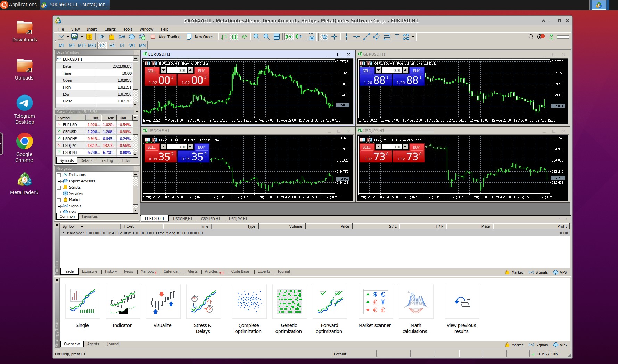Open Agents tab in Strategy Tester
This screenshot has width=618, height=364.
(93, 344)
